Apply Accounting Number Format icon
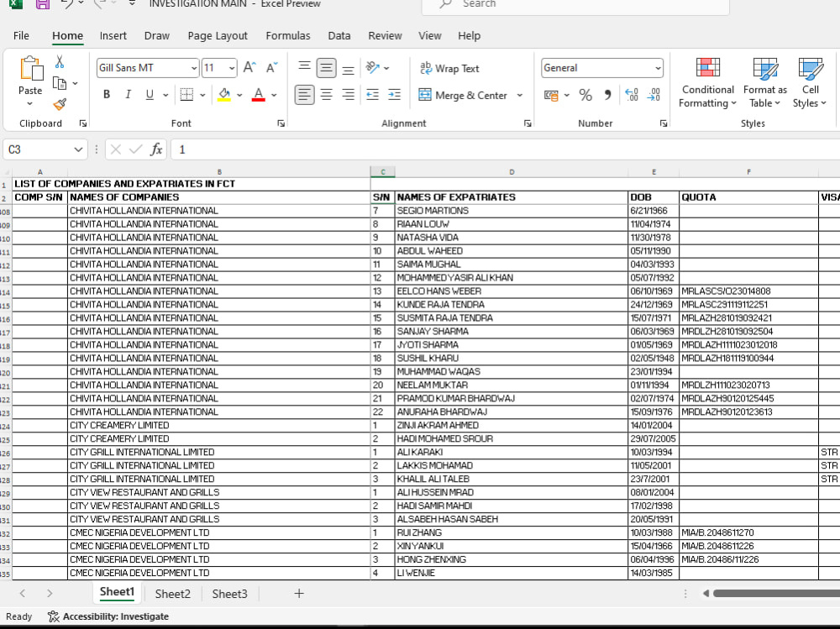Image resolution: width=840 pixels, height=629 pixels. [x=551, y=96]
